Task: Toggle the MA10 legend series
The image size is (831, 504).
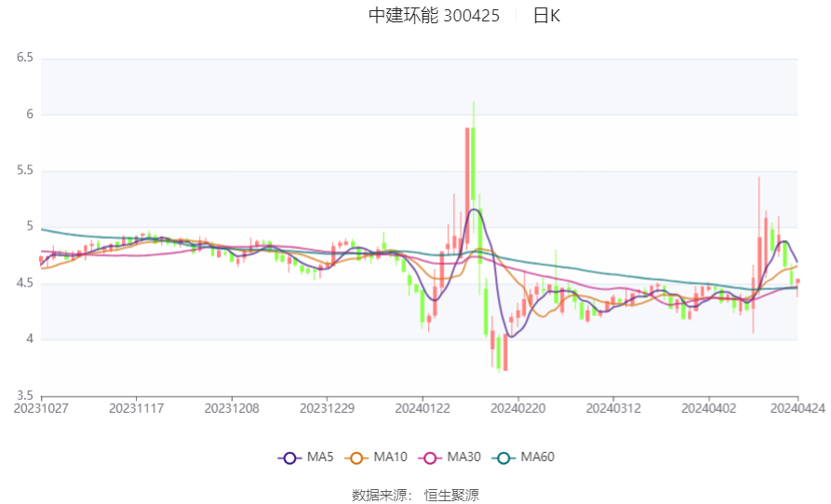Action: pos(376,458)
